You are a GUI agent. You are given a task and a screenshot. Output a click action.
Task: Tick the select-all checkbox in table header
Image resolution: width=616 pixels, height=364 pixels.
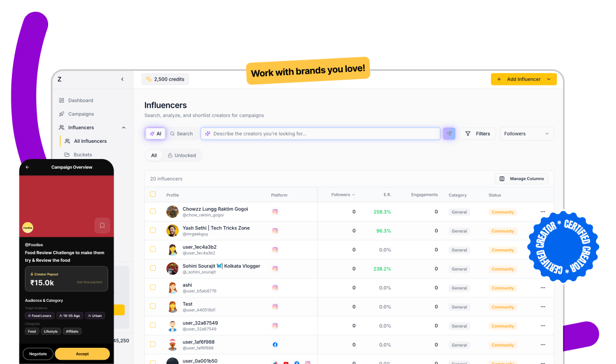pos(153,194)
